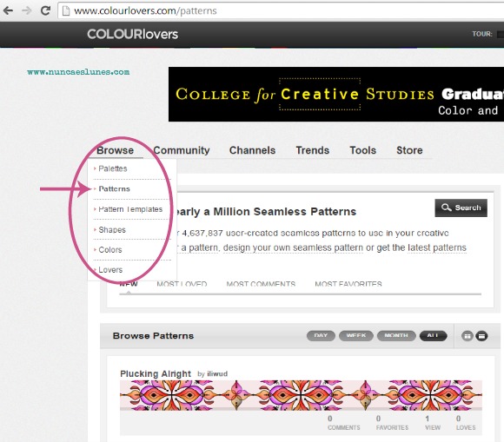
Task: Open the 'Plucking Alright' pattern title
Action: [156, 374]
